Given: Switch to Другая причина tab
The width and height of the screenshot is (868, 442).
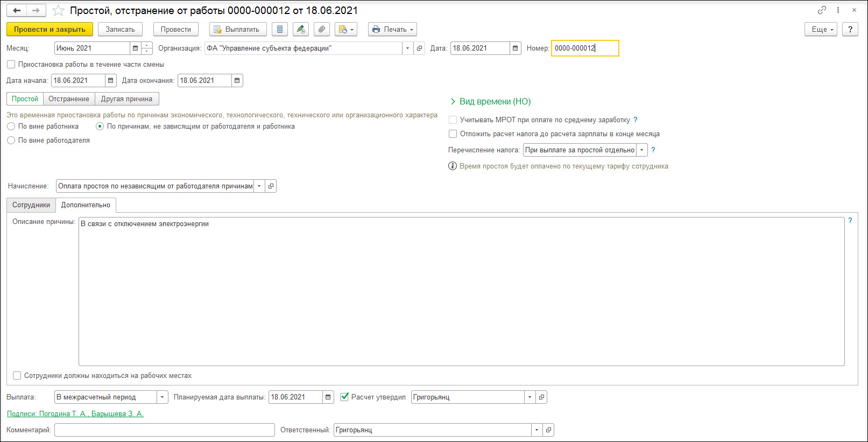Looking at the screenshot, I should click(x=127, y=99).
